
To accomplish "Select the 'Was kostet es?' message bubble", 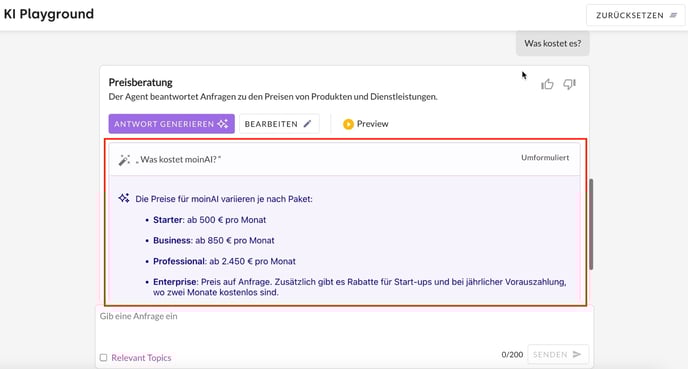I will click(x=552, y=43).
